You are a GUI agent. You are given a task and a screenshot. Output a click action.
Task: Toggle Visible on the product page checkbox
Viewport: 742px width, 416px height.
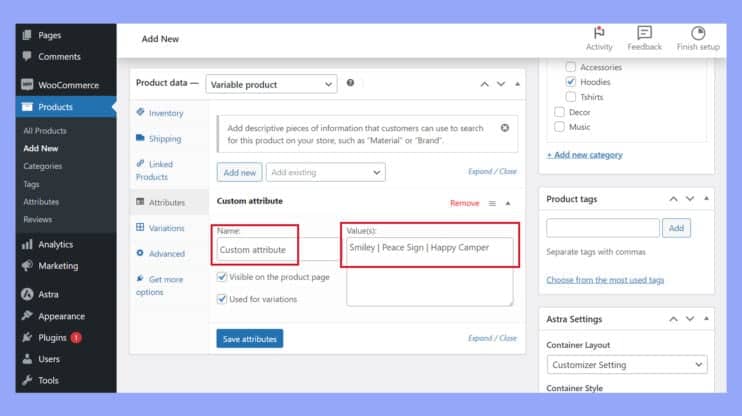221,277
